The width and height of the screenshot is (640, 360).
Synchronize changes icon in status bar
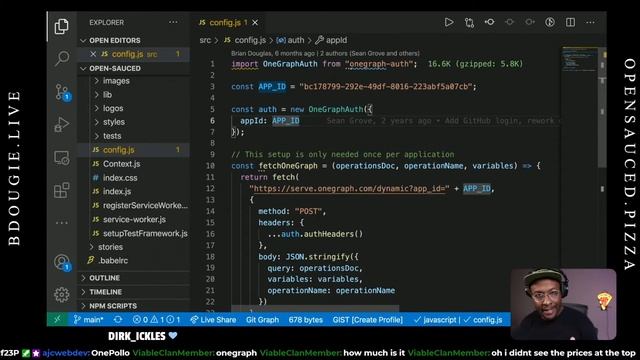tap(118, 320)
